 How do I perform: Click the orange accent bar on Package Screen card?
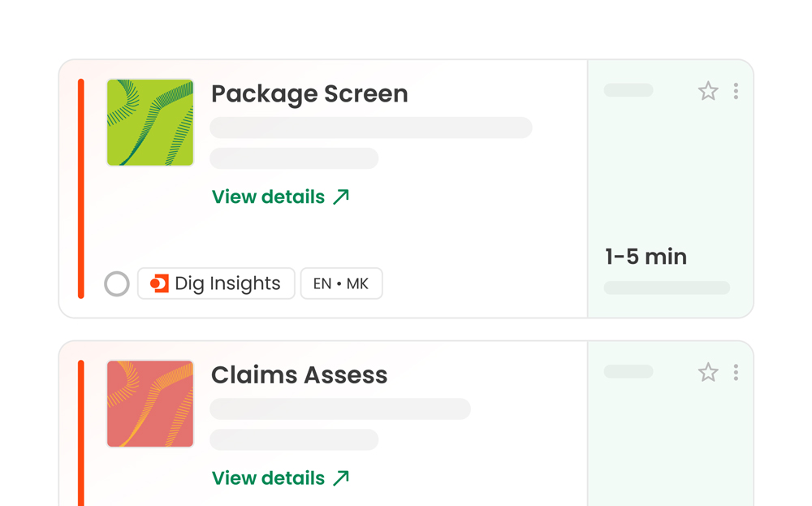point(81,187)
